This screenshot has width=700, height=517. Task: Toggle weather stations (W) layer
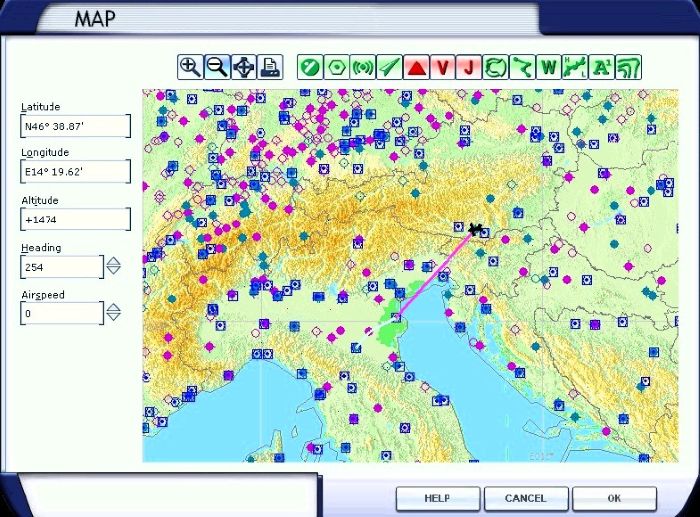click(x=548, y=67)
